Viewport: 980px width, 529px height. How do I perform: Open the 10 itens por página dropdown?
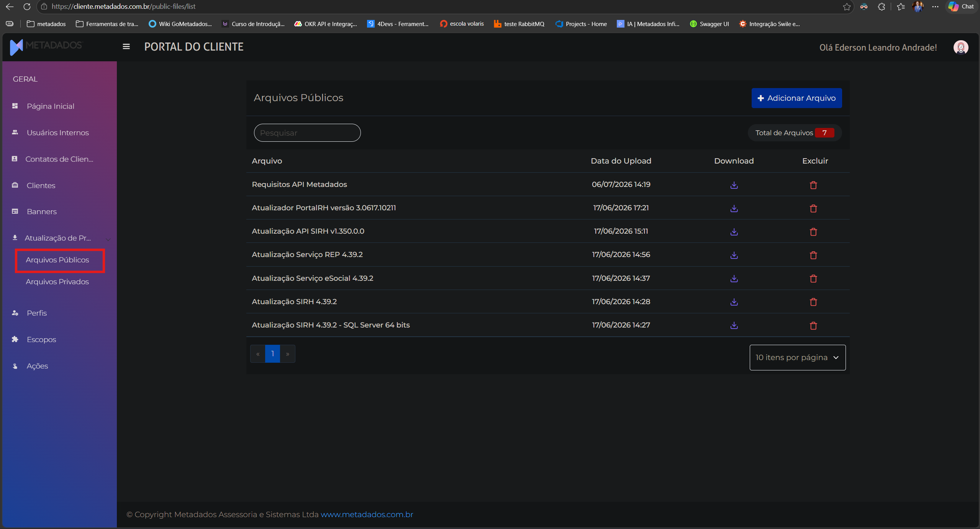(797, 357)
